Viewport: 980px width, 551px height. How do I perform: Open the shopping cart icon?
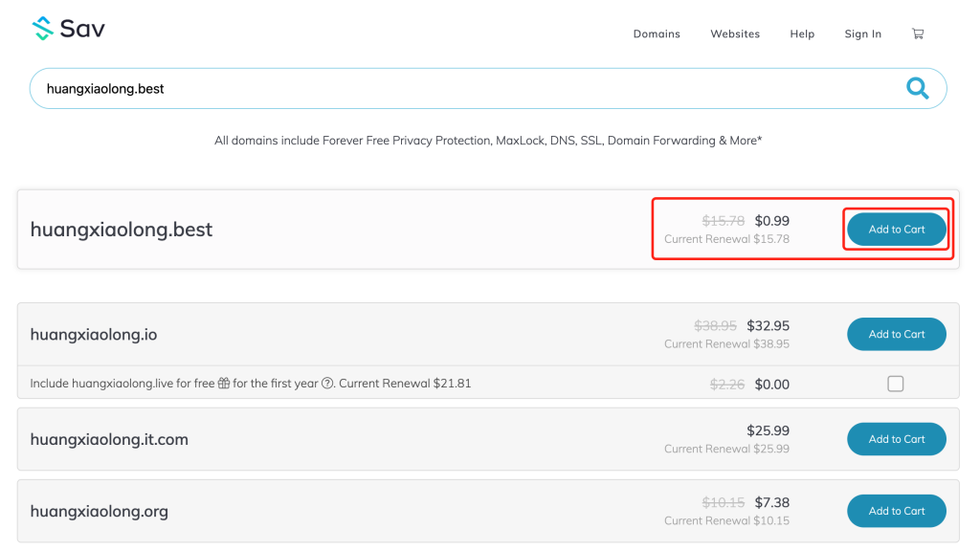918,33
